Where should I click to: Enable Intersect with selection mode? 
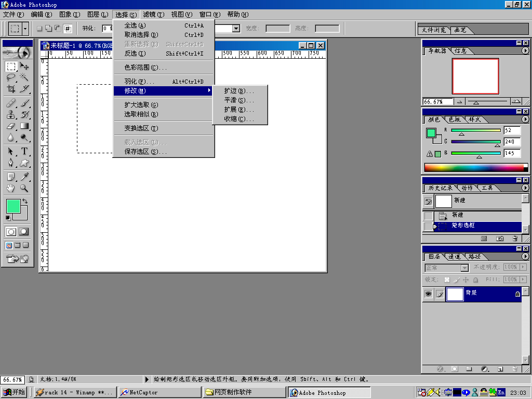(x=68, y=29)
